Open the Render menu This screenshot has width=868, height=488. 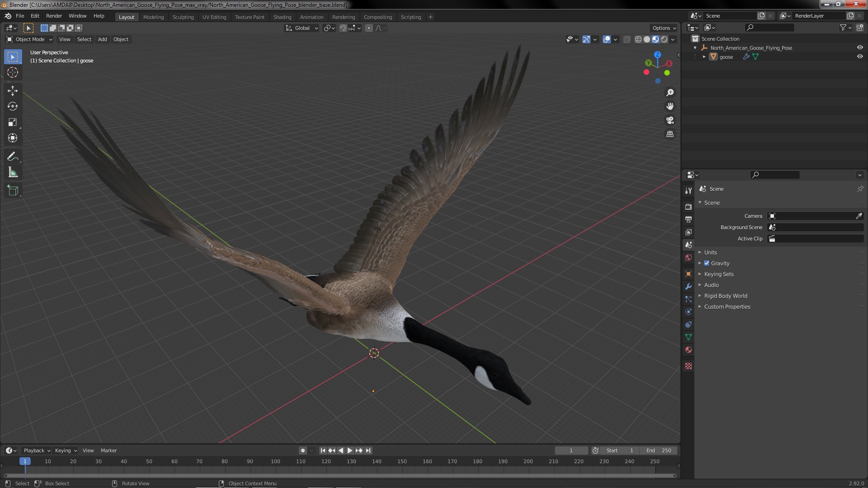pos(54,16)
